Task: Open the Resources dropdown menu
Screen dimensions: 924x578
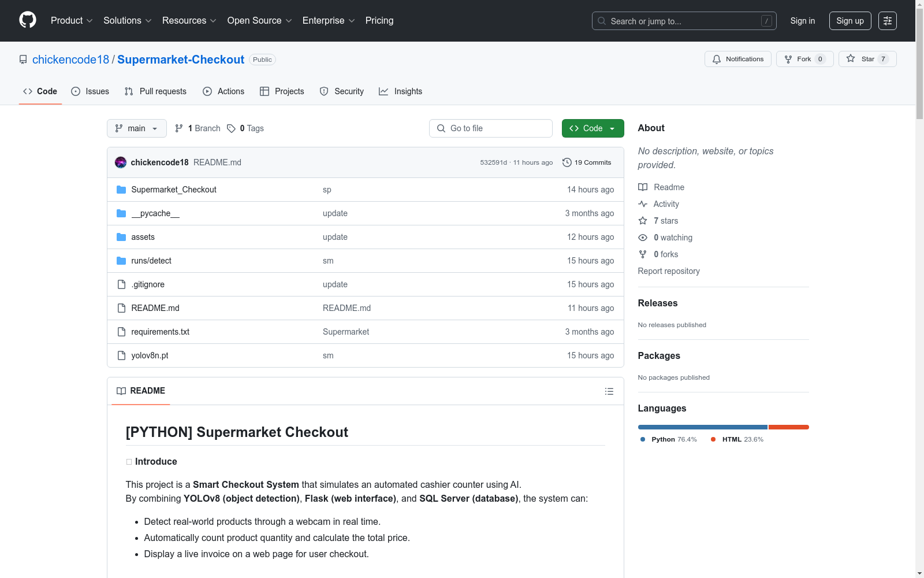Action: [189, 21]
